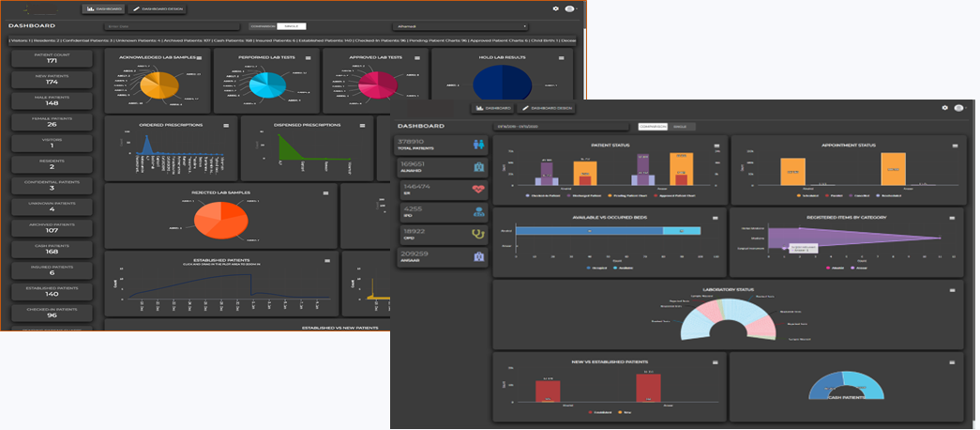Open settings gear in front dashboard window
Viewport: 980px width, 430px height.
point(945,108)
